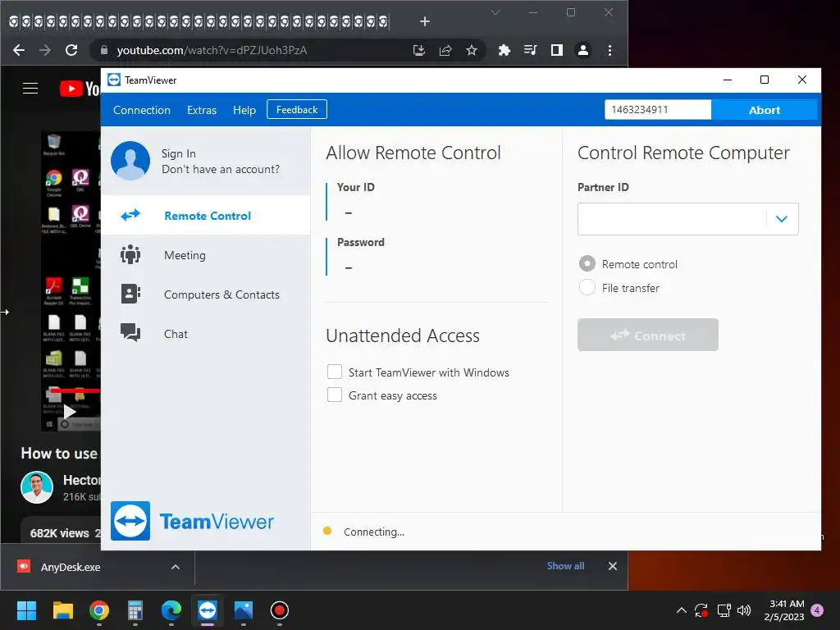Click the Computers & Contacts address book icon
This screenshot has width=840, height=630.
tap(130, 294)
